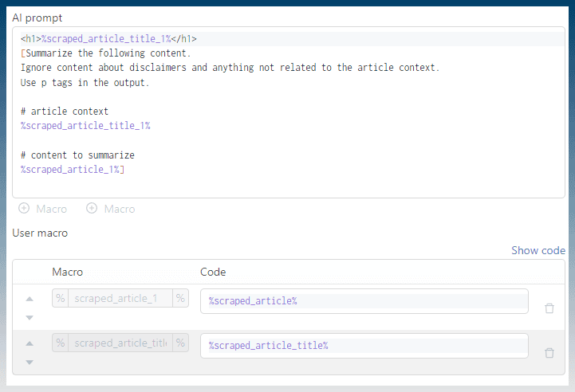Screen dimensions: 575x392
Task: Delete the scraped_article_title macro with trash icon
Action: click(x=549, y=353)
